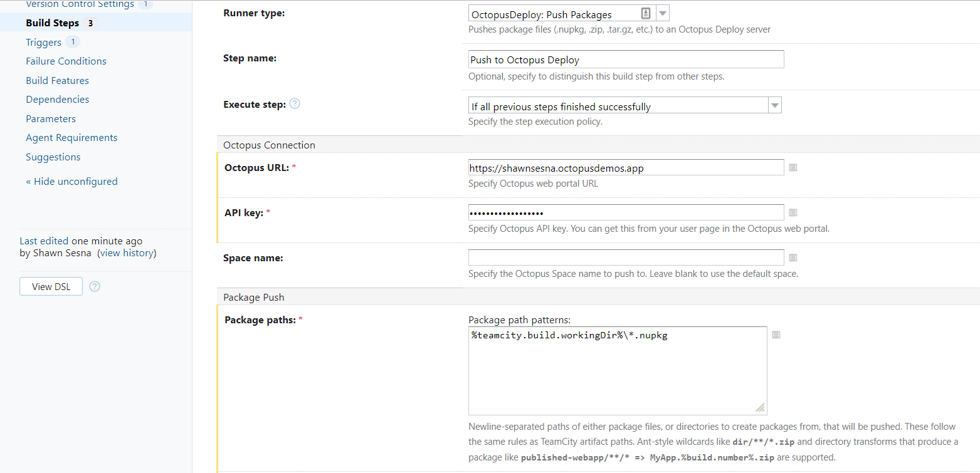Image resolution: width=980 pixels, height=473 pixels.
Task: Focus the Space name text field
Action: 626,257
